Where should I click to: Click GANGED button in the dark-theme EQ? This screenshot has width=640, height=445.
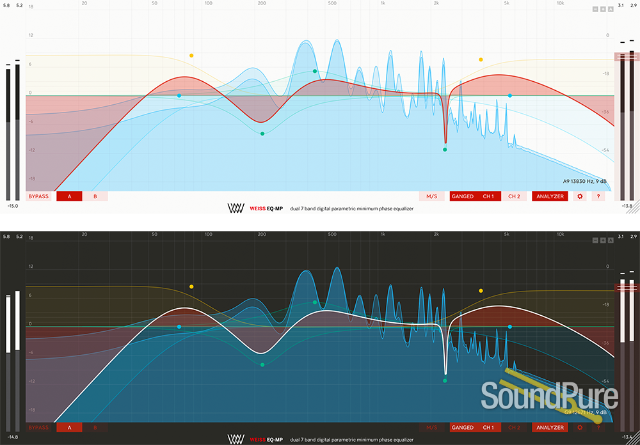463,427
